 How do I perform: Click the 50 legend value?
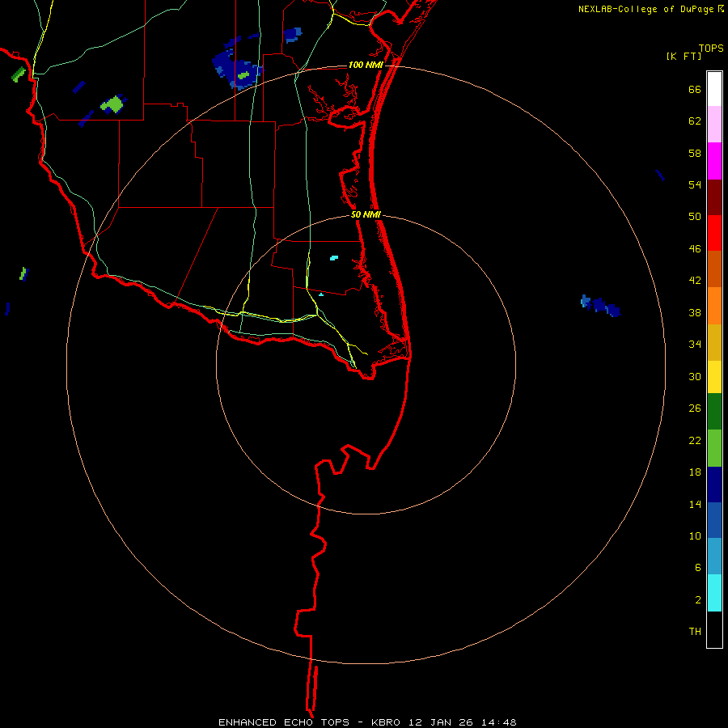pyautogui.click(x=695, y=217)
